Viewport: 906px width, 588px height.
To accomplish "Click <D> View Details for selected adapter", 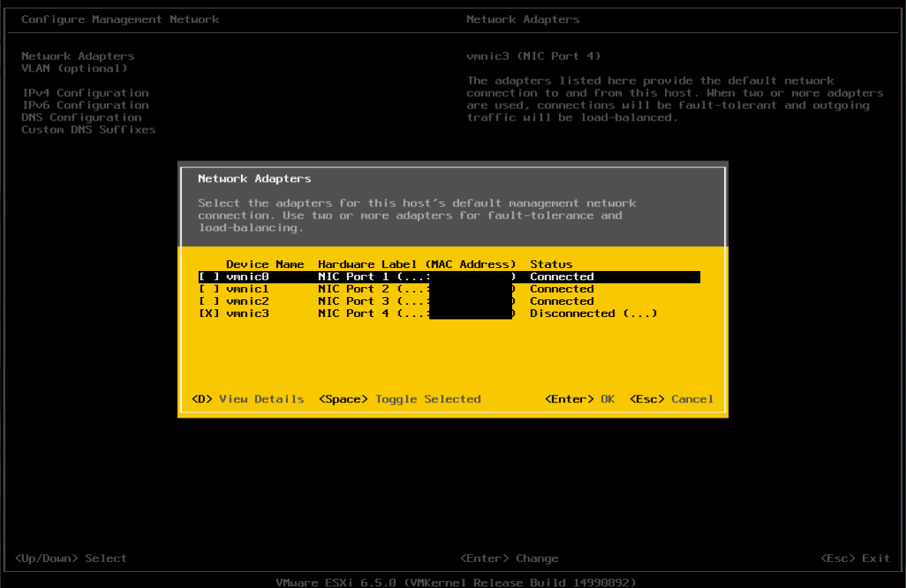I will click(x=246, y=398).
